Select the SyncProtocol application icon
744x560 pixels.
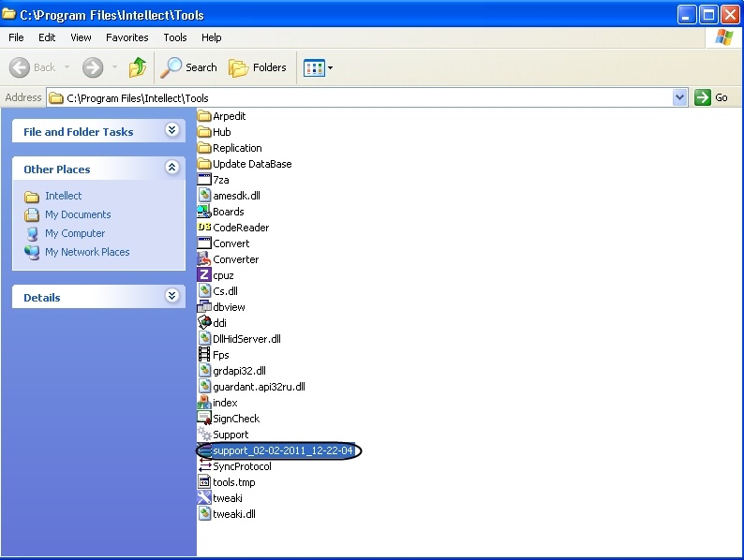coord(204,466)
